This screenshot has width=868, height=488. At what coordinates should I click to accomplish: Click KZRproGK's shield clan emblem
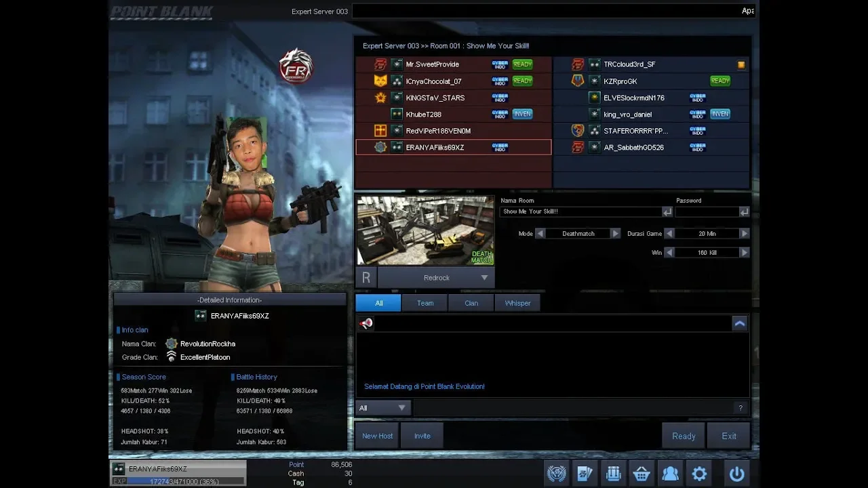[578, 81]
